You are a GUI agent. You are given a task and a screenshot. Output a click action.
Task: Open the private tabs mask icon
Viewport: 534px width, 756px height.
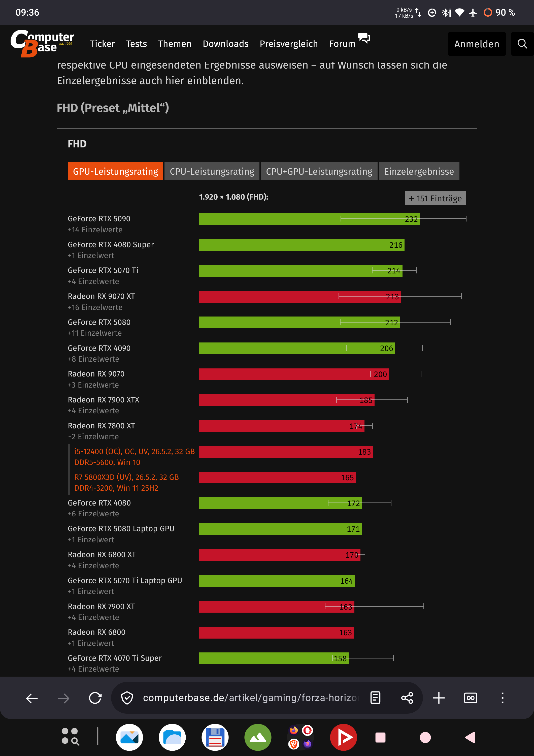pos(471,698)
